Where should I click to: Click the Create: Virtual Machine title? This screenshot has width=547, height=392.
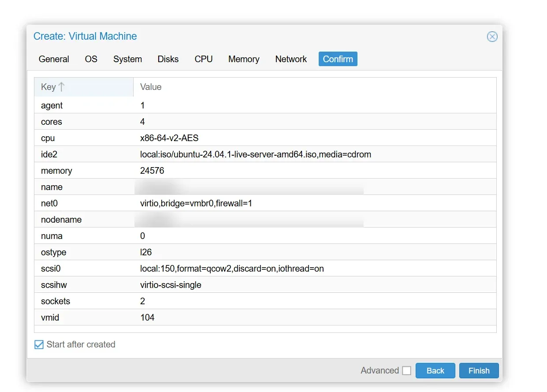[x=85, y=36]
